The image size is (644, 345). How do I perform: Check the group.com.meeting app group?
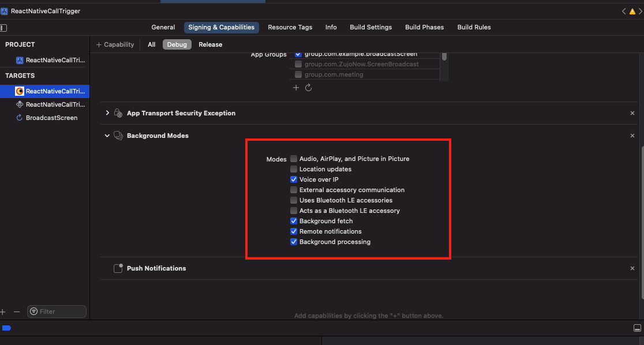tap(298, 74)
